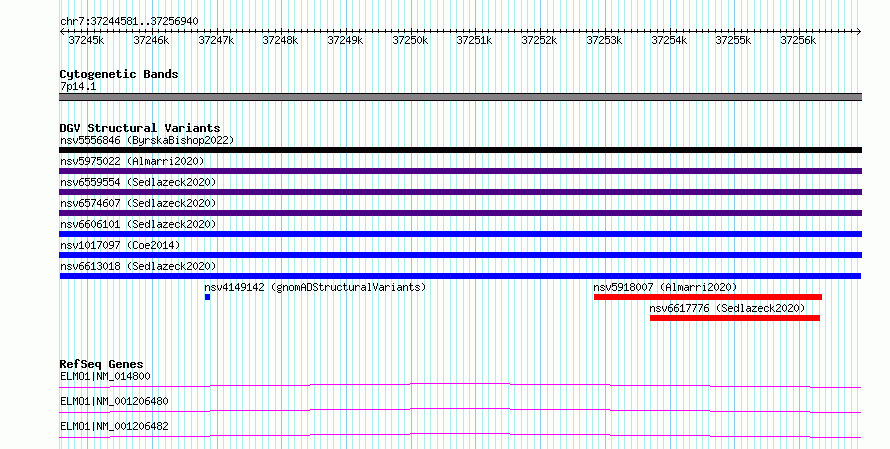Click the 37246k ruler tick label
Viewport: 890px width, 449px height.
click(151, 41)
